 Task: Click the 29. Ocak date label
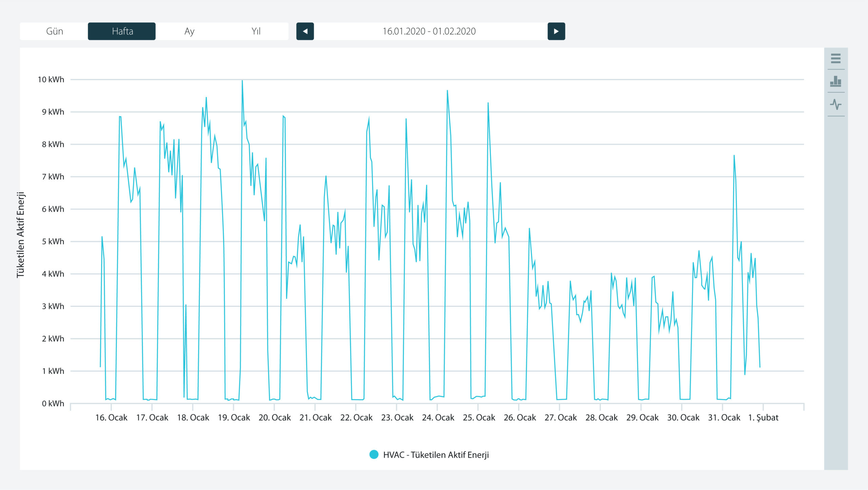click(642, 417)
